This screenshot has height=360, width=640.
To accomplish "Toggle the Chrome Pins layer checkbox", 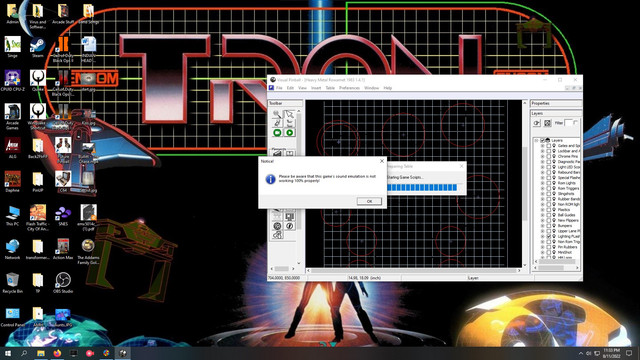I will [x=549, y=156].
